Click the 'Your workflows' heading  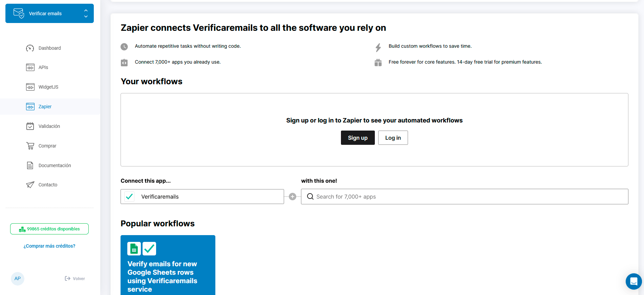[x=151, y=82]
